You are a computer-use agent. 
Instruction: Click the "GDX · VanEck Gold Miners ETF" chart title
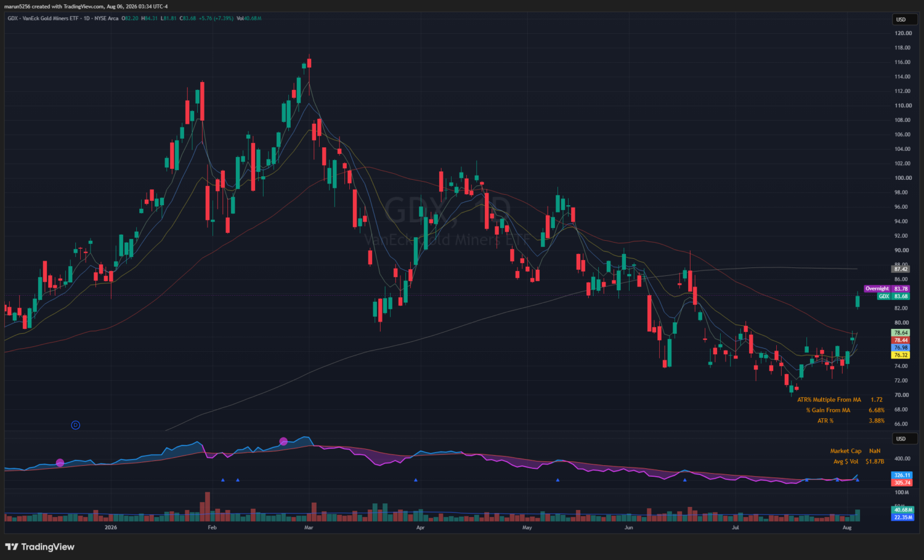[43, 18]
